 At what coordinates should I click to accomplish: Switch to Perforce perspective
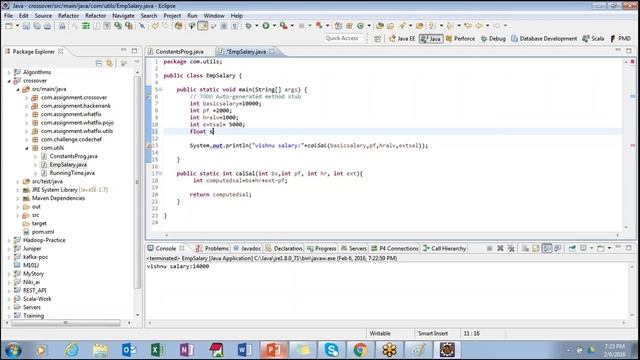point(460,38)
